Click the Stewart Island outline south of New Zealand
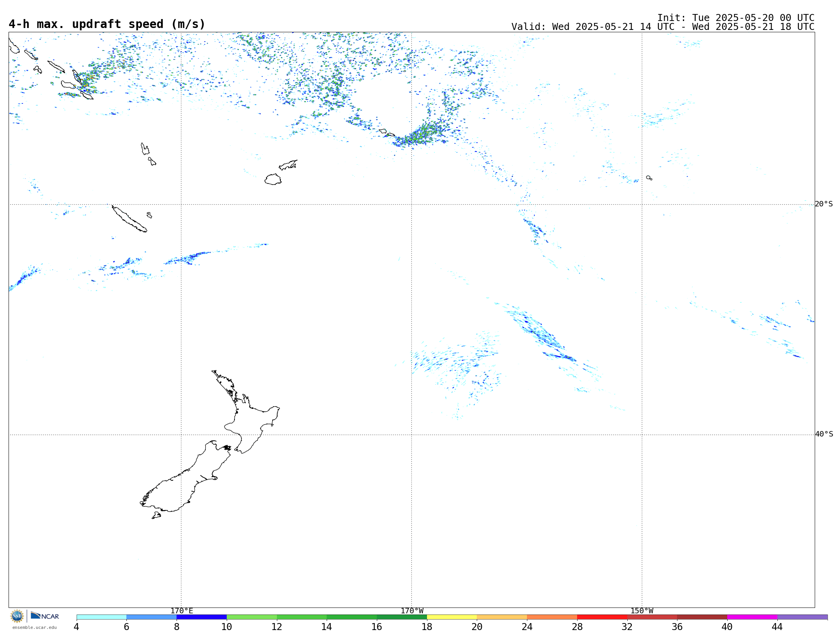840x632 pixels. click(x=156, y=515)
